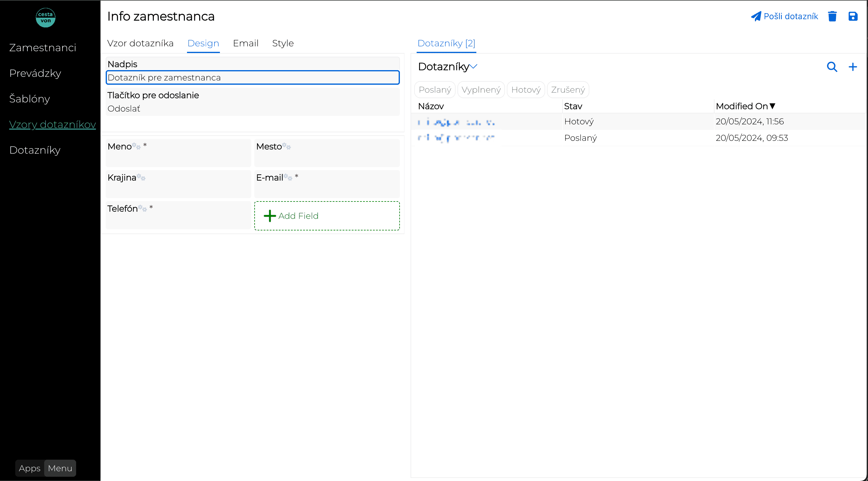Screen dimensions: 868x481
Task: Go to Zamestnanci in sidebar
Action: 42,48
